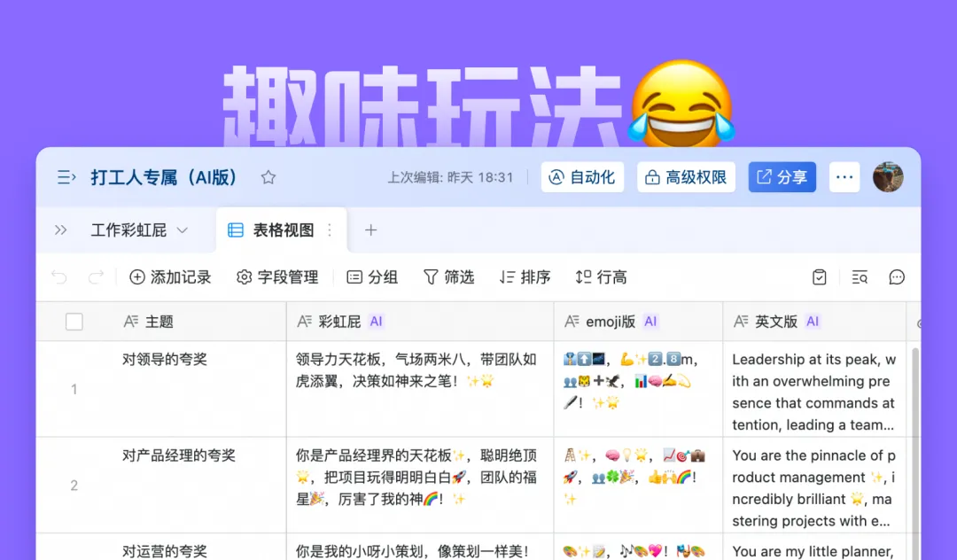Image resolution: width=957 pixels, height=560 pixels.
Task: Select emoji cell in row 1
Action: click(x=639, y=389)
